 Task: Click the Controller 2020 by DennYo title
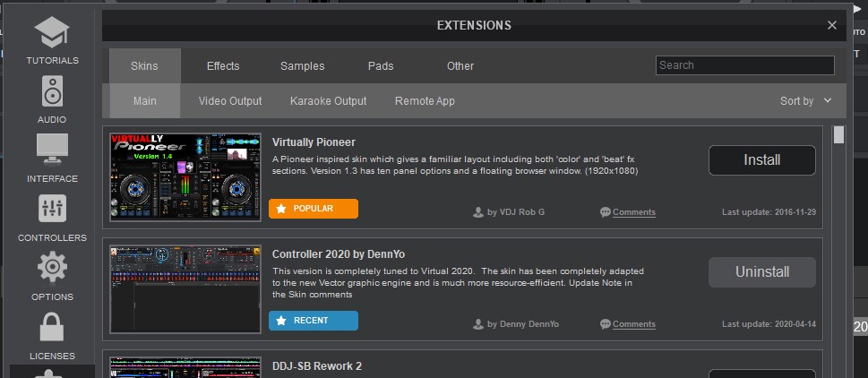pyautogui.click(x=339, y=254)
